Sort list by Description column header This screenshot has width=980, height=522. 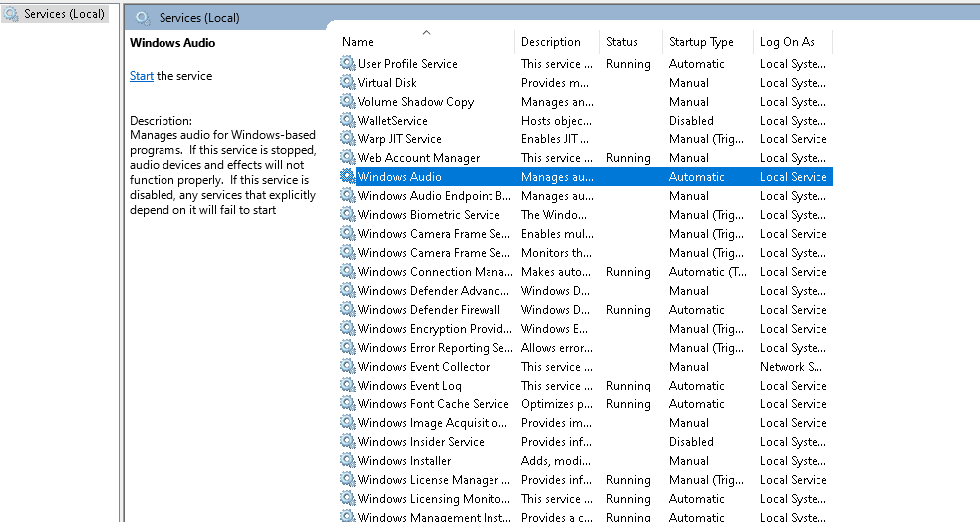[x=550, y=42]
